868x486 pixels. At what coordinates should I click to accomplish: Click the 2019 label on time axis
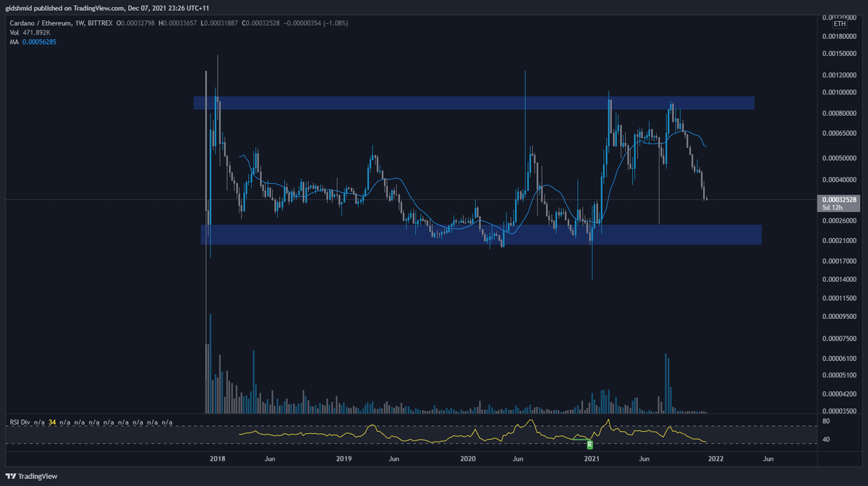click(344, 459)
